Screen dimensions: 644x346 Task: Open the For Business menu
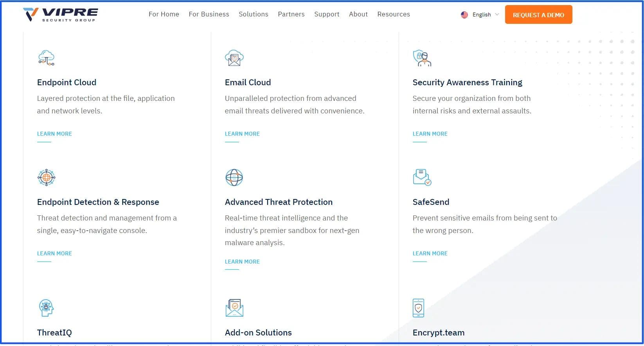[209, 14]
